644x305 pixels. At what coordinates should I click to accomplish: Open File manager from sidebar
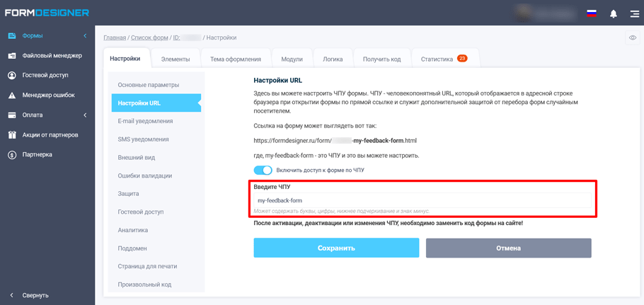[x=52, y=55]
